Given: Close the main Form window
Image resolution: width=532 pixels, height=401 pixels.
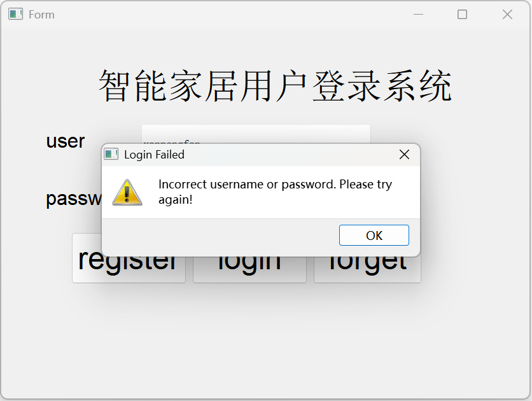Looking at the screenshot, I should pos(507,14).
